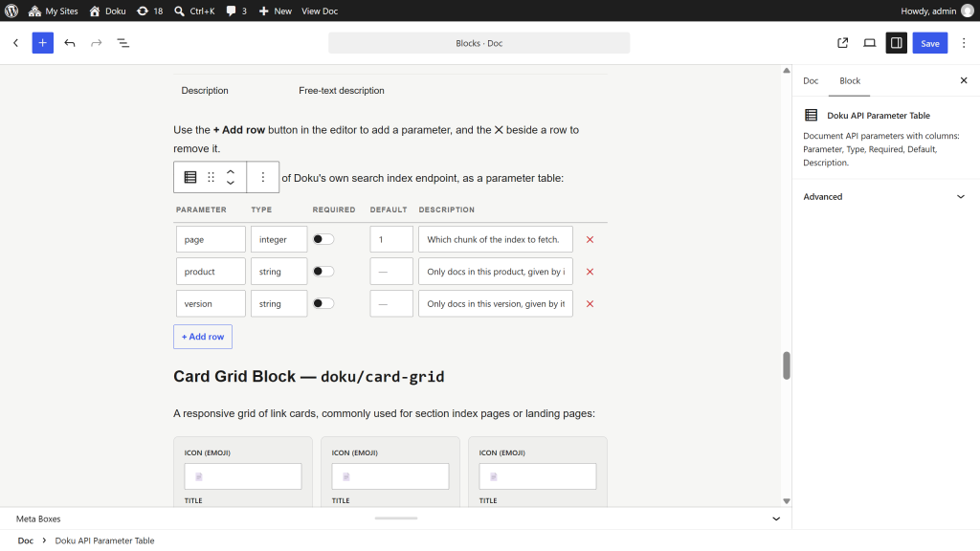This screenshot has height=551, width=980.
Task: Open the Blocks · Doc command palette
Action: [x=479, y=42]
